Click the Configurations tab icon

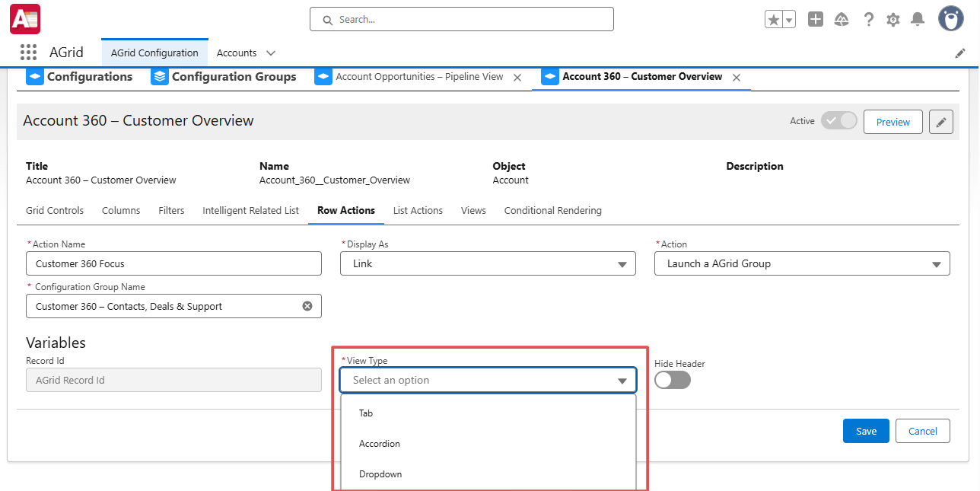[35, 77]
